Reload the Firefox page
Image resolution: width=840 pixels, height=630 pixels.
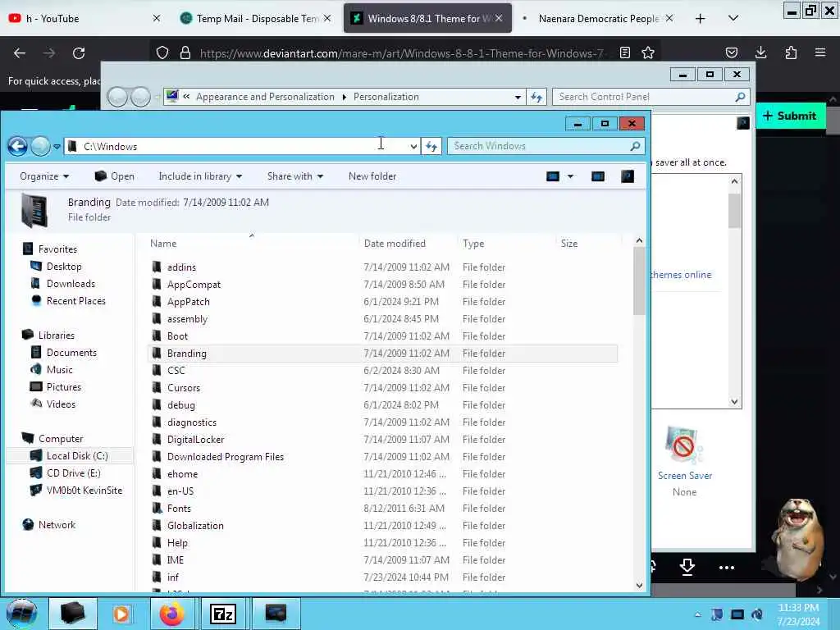pos(79,53)
